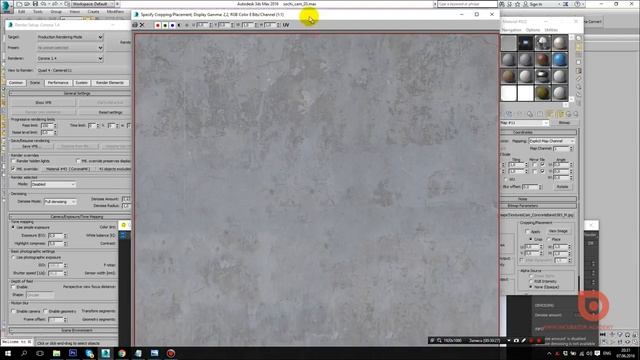Toggle the Mtl. override checkbox
This screenshot has width=640, height=360.
point(13,168)
